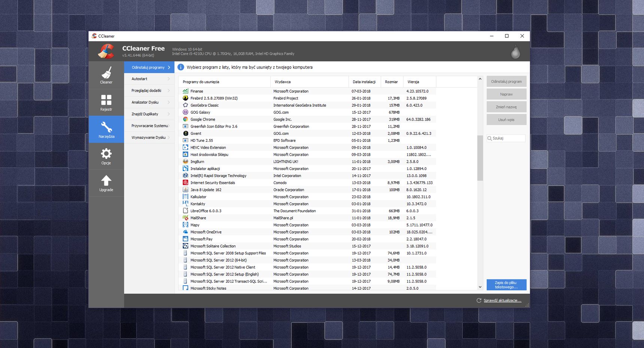Select the Firebird 2.5.8 program icon

pos(185,98)
